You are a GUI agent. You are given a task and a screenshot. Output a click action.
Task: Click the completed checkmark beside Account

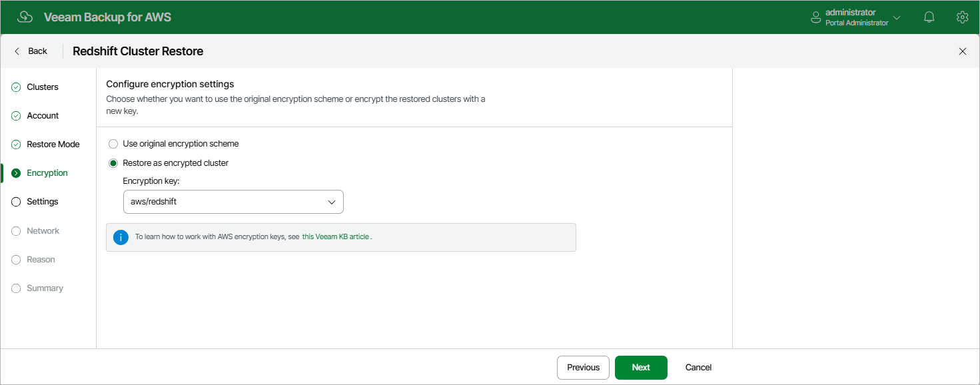click(x=16, y=116)
